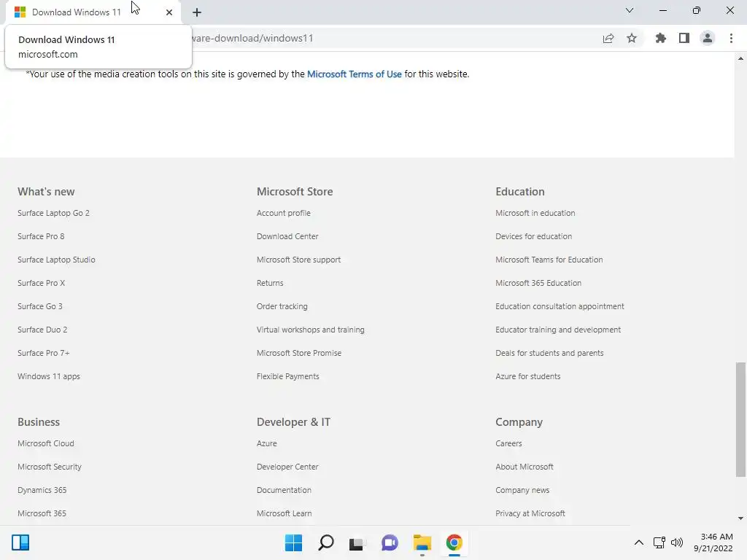Open Virtual workshops and training link
Viewport: 747px width, 560px height.
(311, 330)
